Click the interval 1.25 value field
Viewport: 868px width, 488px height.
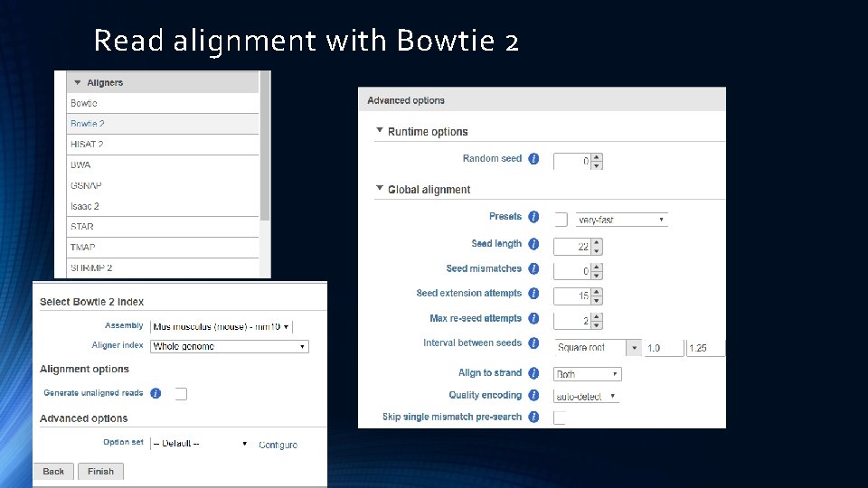pyautogui.click(x=705, y=348)
